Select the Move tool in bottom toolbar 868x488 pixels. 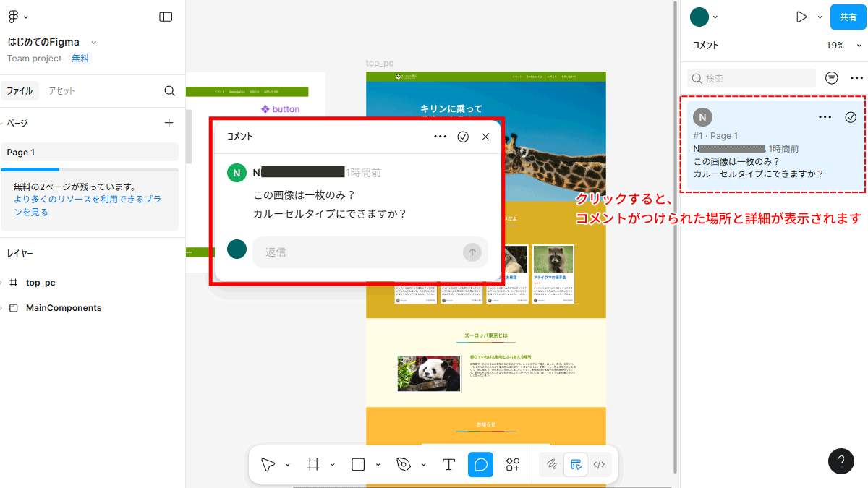(268, 464)
